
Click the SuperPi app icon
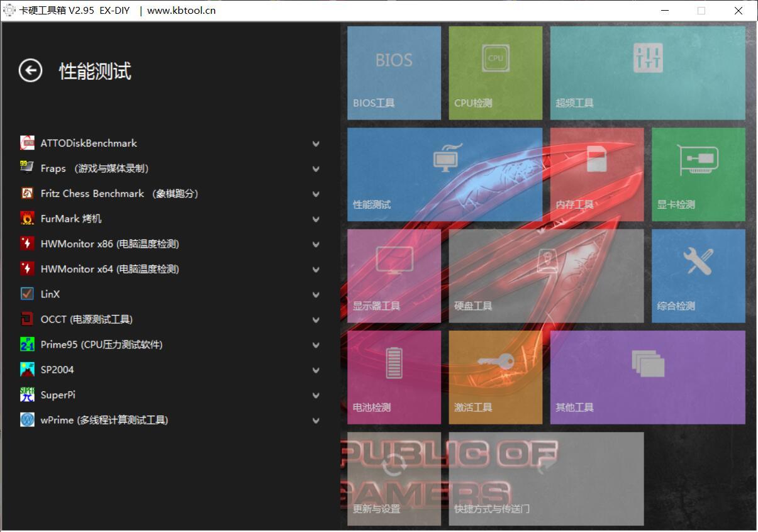(x=27, y=394)
